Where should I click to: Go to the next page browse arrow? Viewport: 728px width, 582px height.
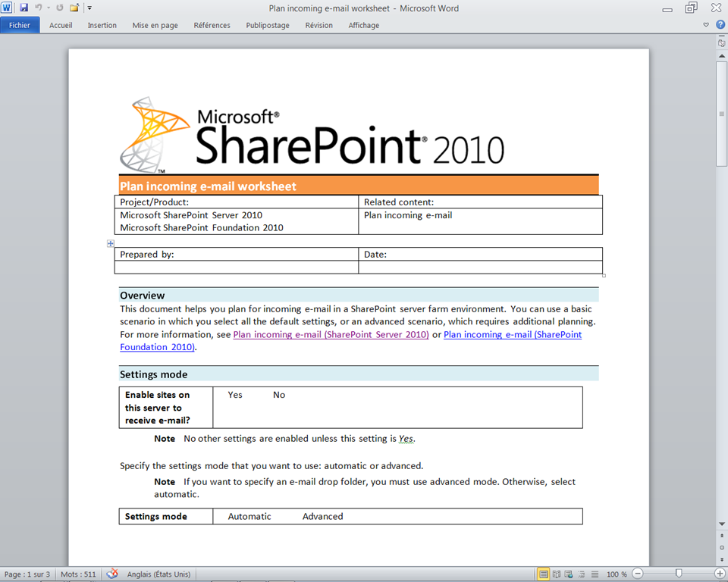click(721, 559)
